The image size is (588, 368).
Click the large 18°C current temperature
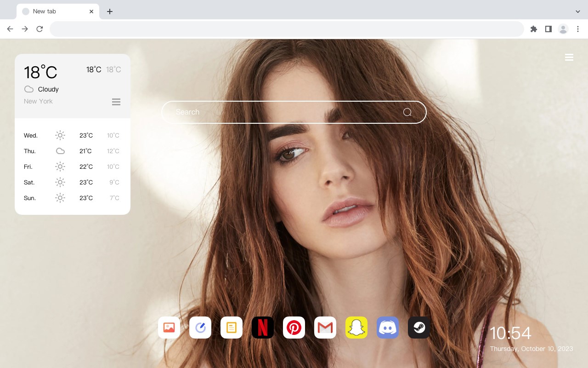point(40,72)
